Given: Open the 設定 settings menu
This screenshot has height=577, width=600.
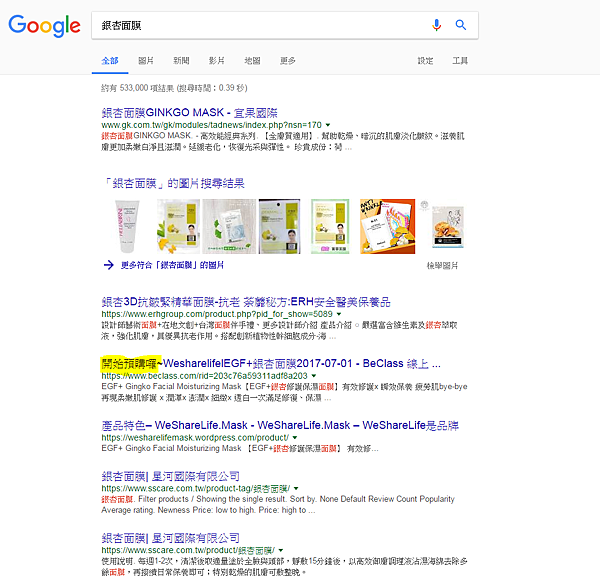Looking at the screenshot, I should pos(425,60).
